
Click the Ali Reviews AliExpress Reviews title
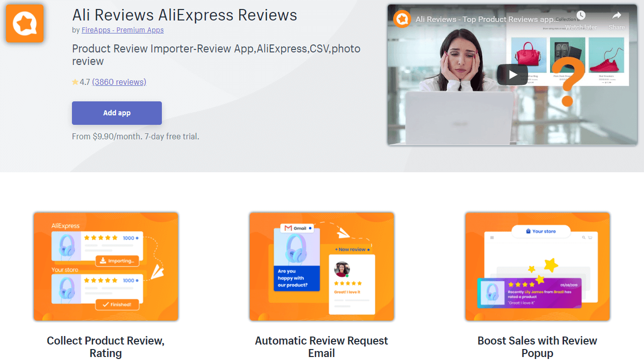pyautogui.click(x=185, y=15)
